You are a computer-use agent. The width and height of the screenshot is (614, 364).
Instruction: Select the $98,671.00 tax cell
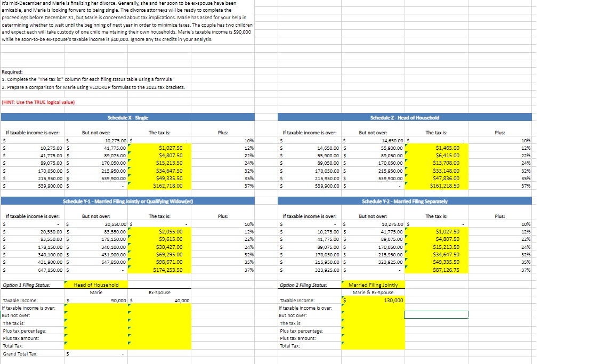(159, 262)
